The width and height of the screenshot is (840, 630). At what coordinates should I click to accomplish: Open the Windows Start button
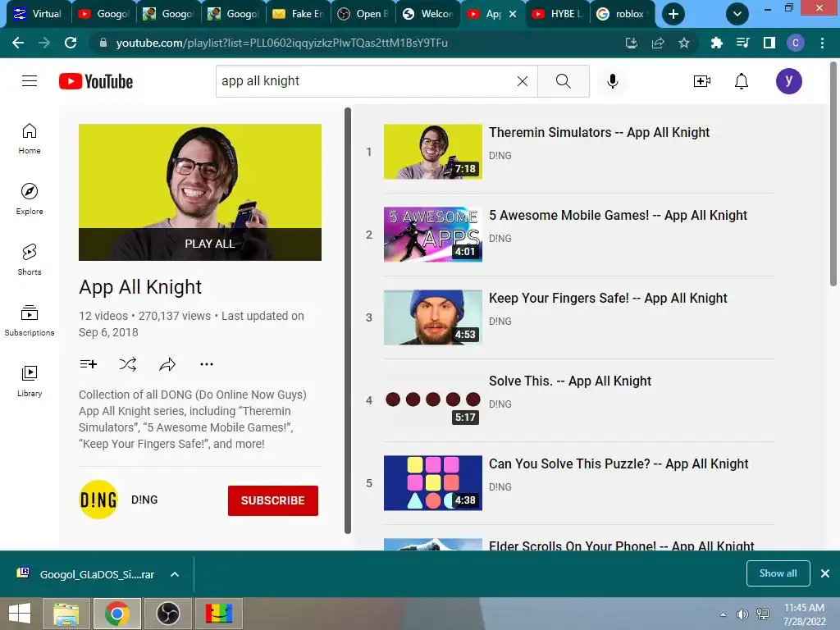coord(20,614)
